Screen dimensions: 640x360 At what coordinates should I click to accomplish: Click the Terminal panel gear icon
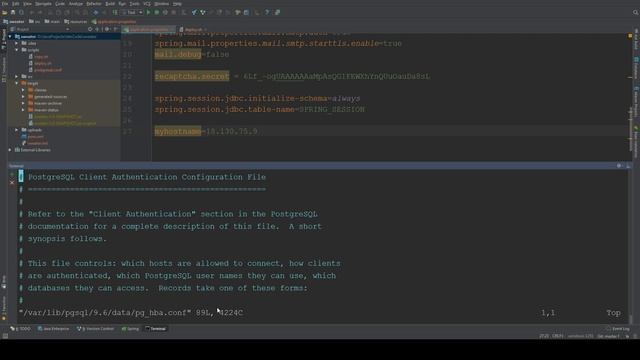click(x=619, y=166)
